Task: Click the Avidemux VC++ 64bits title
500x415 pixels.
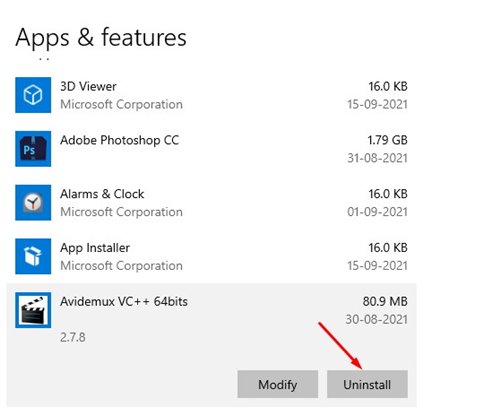Action: coord(124,302)
